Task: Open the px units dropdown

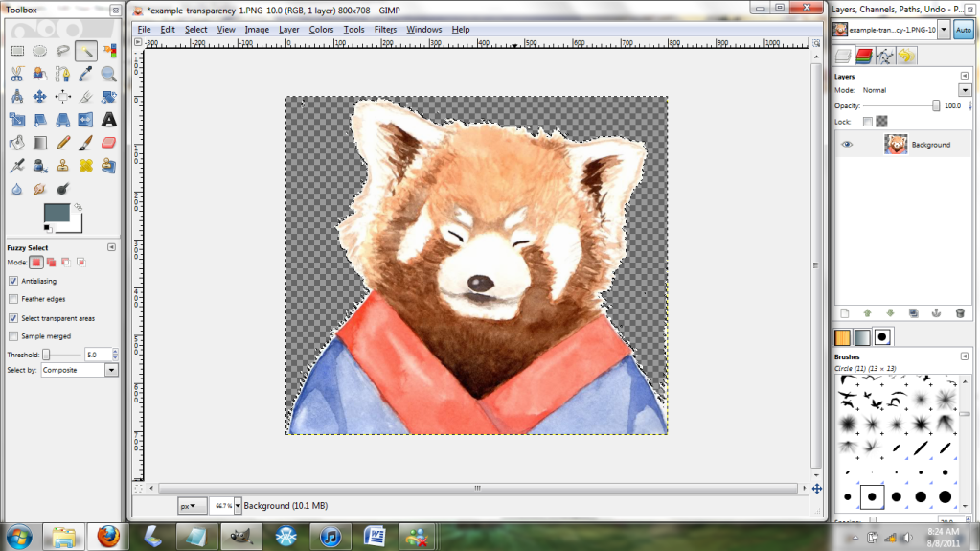Action: [x=193, y=505]
